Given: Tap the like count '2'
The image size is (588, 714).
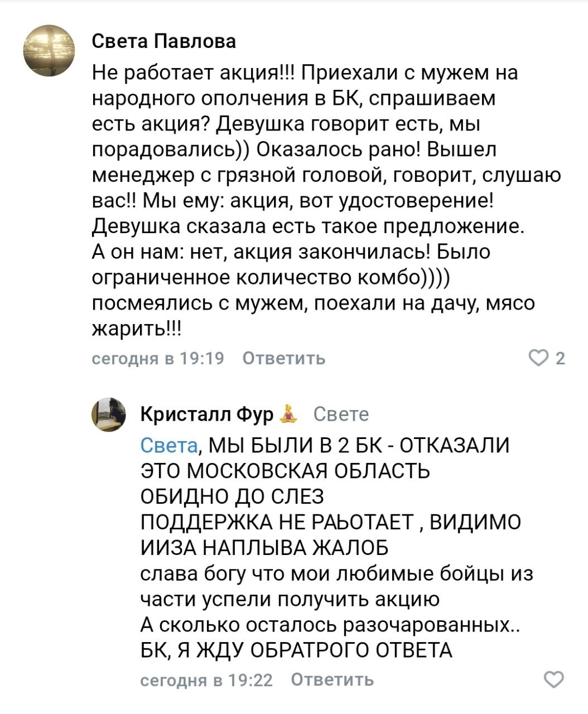Looking at the screenshot, I should [x=561, y=358].
